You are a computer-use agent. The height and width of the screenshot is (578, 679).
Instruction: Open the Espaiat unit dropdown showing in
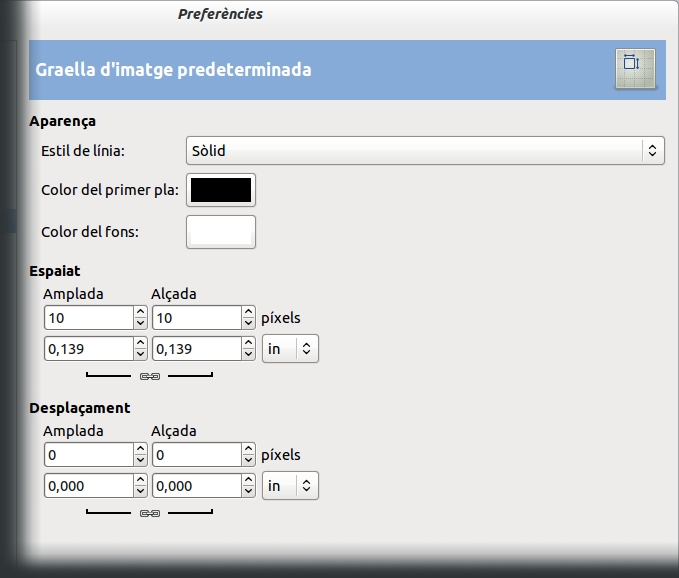point(290,349)
